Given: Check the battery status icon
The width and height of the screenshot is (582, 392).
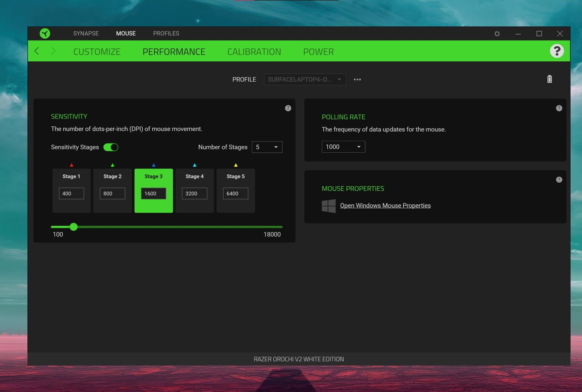Looking at the screenshot, I should click(x=550, y=79).
